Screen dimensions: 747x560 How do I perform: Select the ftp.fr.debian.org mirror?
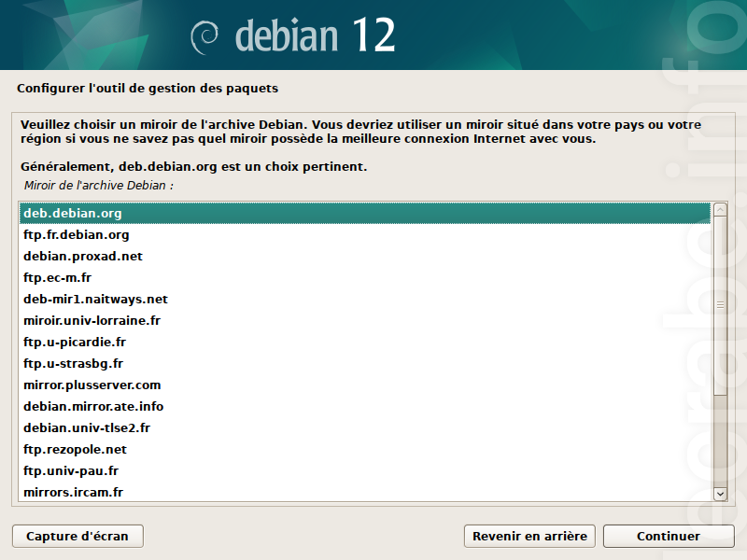pyautogui.click(x=365, y=235)
